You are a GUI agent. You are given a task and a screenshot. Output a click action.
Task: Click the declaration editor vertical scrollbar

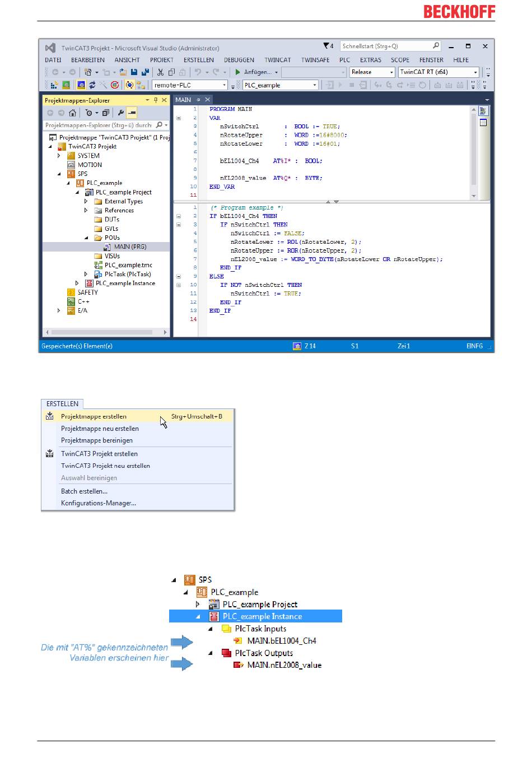(474, 152)
